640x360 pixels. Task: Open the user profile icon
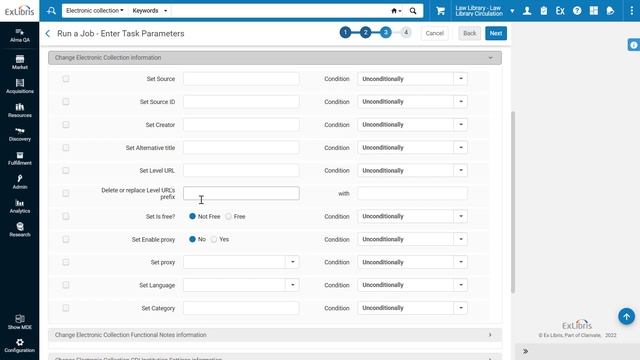[527, 11]
